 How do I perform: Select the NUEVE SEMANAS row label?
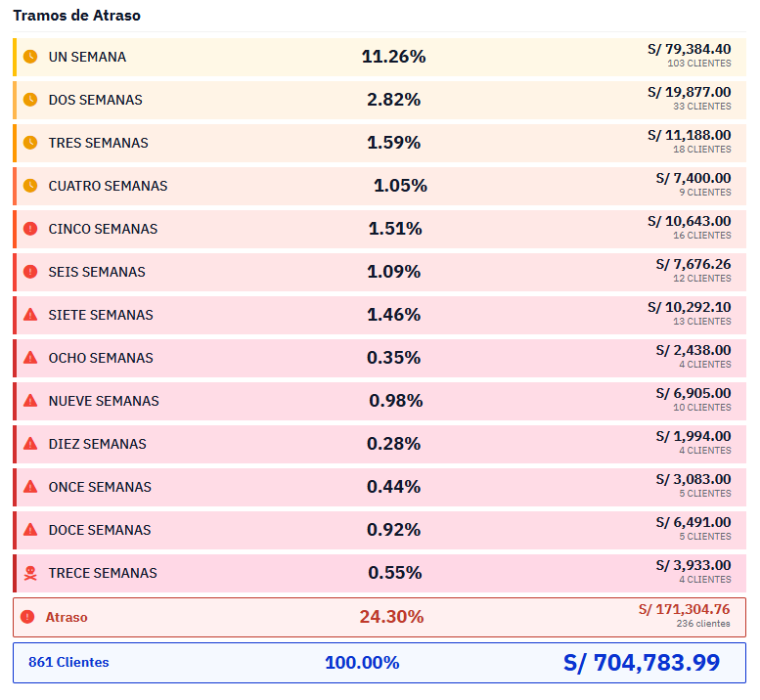[x=104, y=401]
